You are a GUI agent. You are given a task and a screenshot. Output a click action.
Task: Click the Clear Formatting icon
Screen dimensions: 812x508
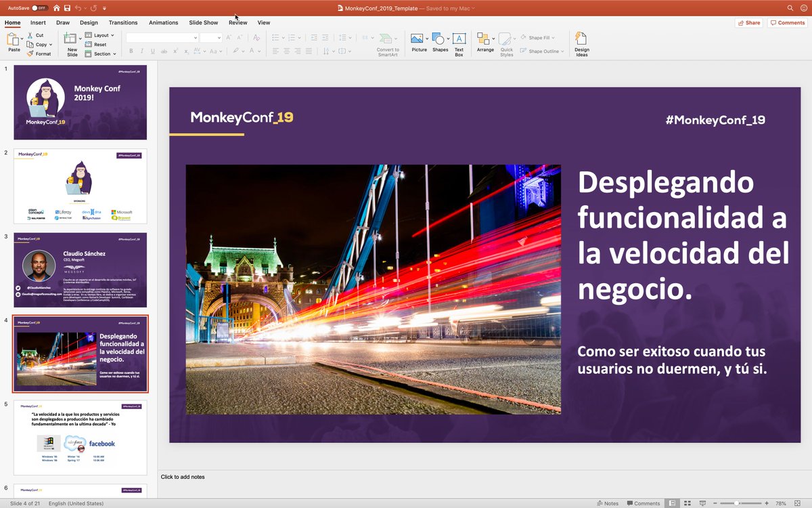tap(256, 37)
